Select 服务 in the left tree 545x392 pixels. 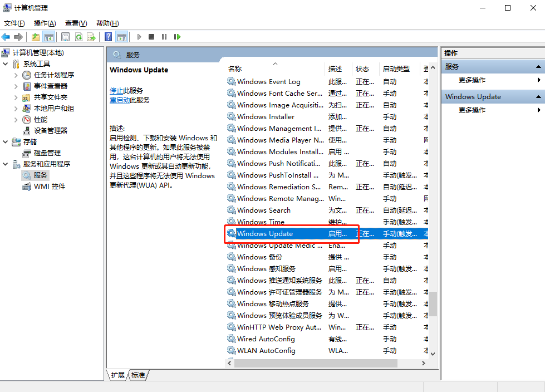coord(40,175)
